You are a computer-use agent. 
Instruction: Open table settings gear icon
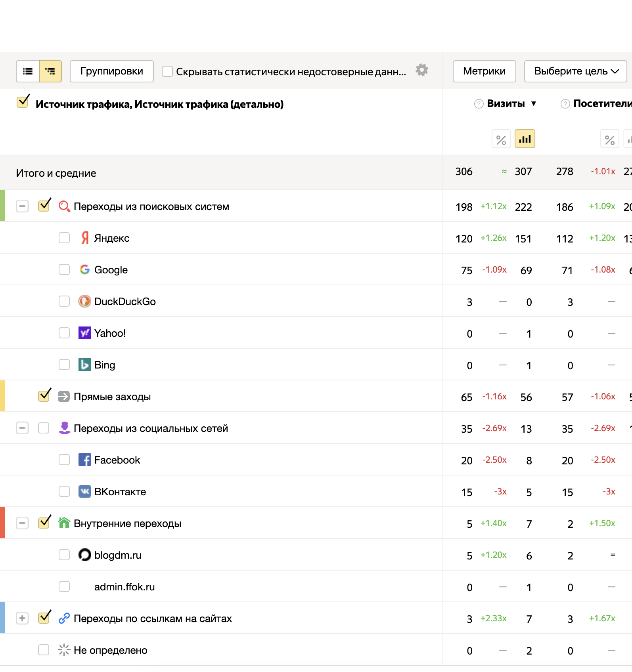coord(421,70)
